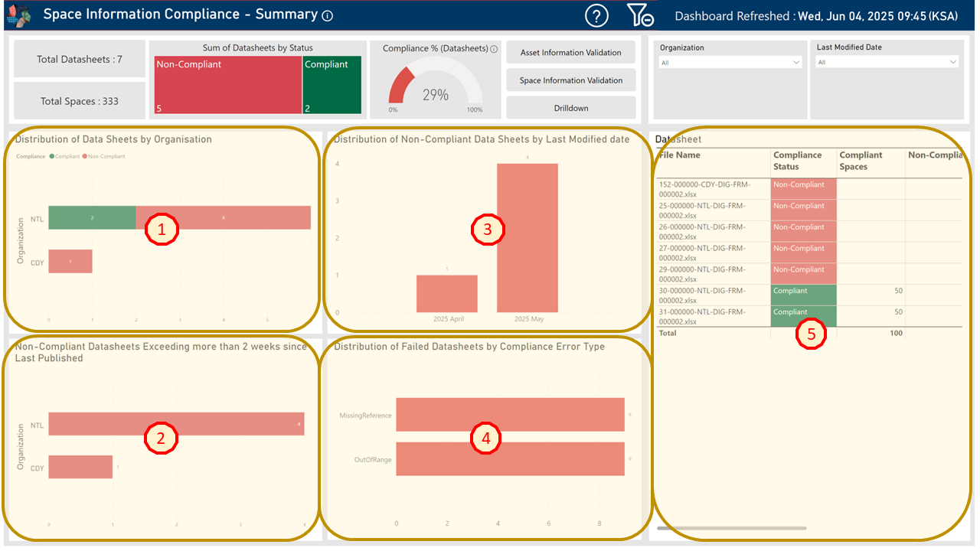Screen dimensions: 980x551
Task: Open Asset Information Validation page
Action: 570,53
